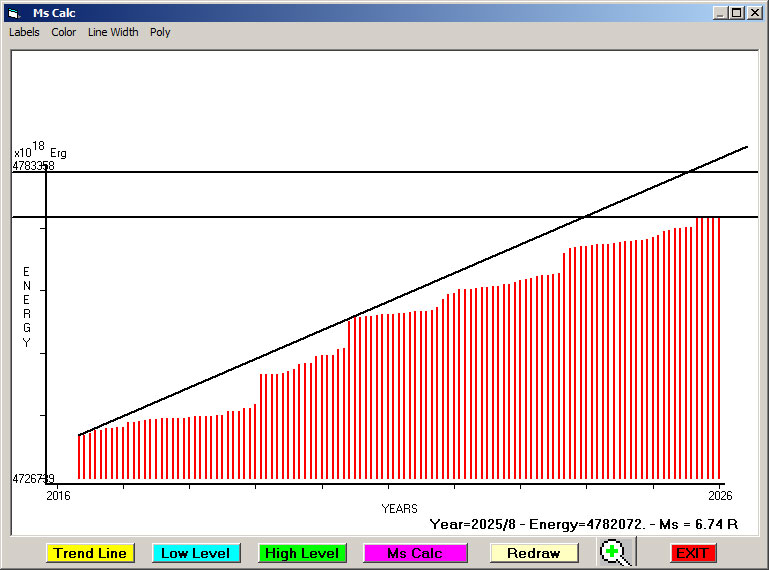Hit the Redraw button
The height and width of the screenshot is (570, 769).
click(534, 553)
